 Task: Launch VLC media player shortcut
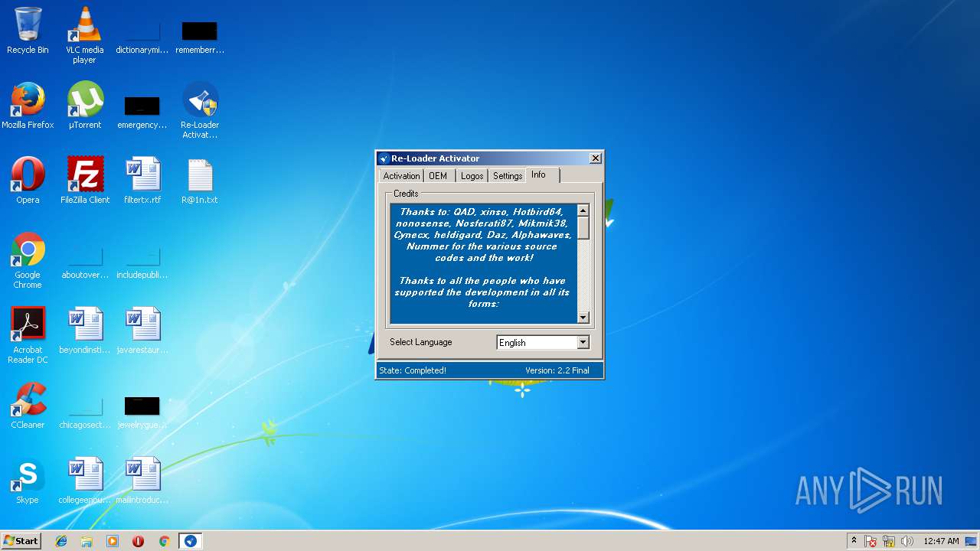tap(84, 34)
